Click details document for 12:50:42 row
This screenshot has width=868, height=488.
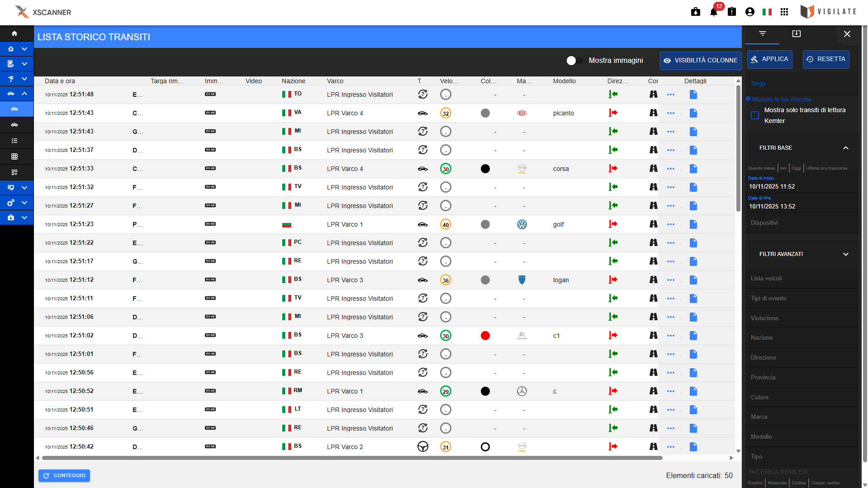point(693,447)
